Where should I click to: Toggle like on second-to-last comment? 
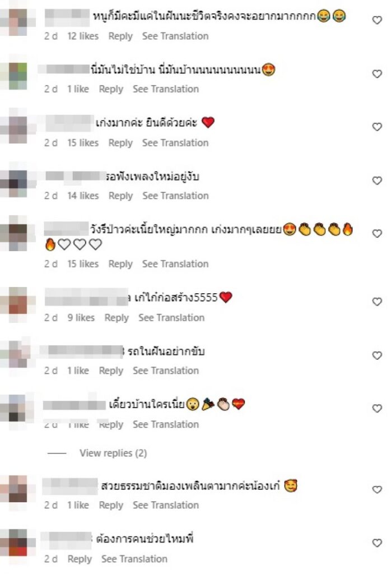pyautogui.click(x=377, y=490)
